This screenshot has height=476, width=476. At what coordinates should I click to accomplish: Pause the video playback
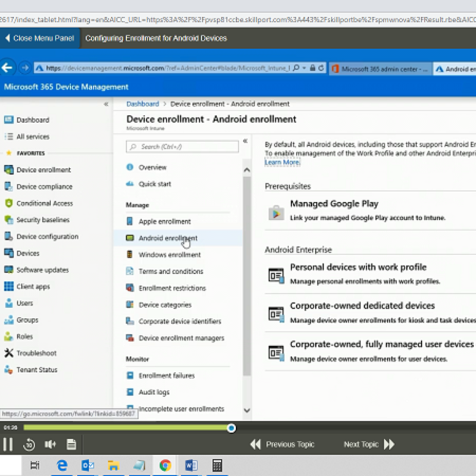pos(8,444)
